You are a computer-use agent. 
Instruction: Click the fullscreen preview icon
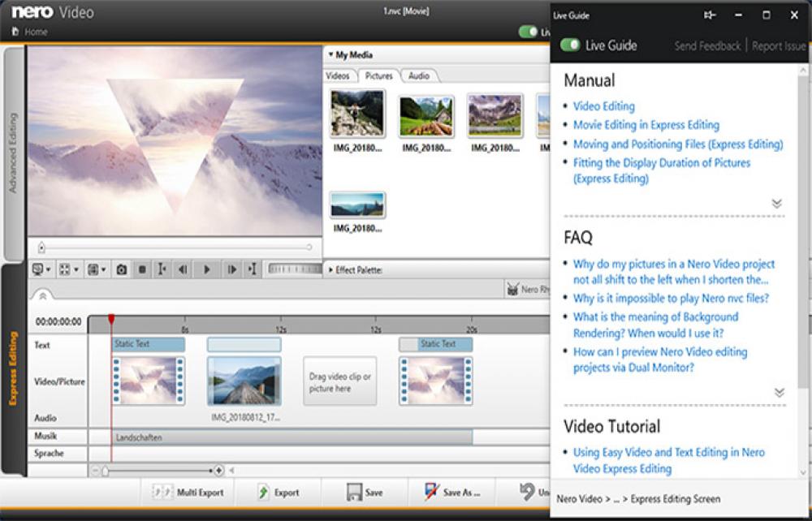pos(64,267)
